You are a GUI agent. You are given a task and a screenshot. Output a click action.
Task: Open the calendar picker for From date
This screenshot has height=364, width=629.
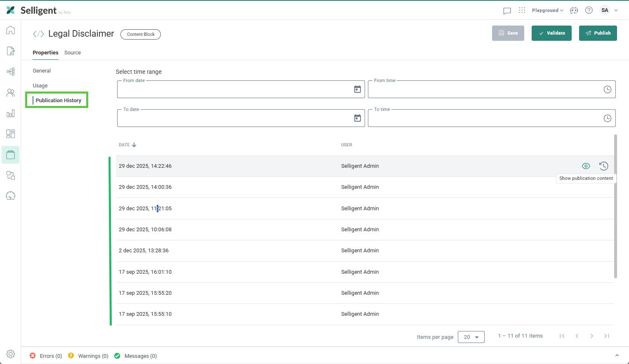point(357,89)
